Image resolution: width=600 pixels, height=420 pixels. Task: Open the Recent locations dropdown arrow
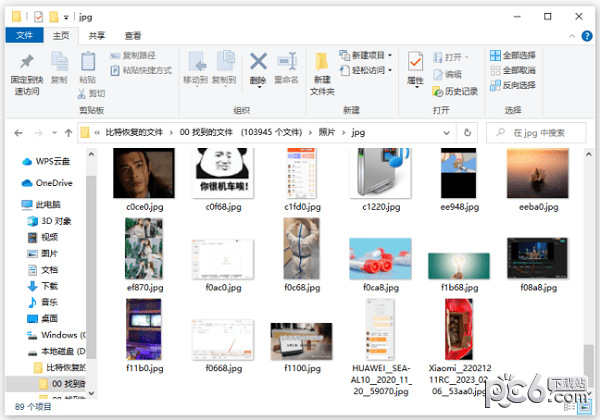pyautogui.click(x=54, y=133)
